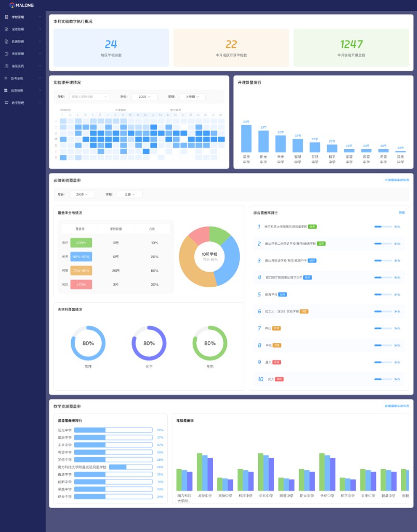Expand the 考务管理 menu chevron
Viewport: 417px width, 532px height.
(x=40, y=54)
